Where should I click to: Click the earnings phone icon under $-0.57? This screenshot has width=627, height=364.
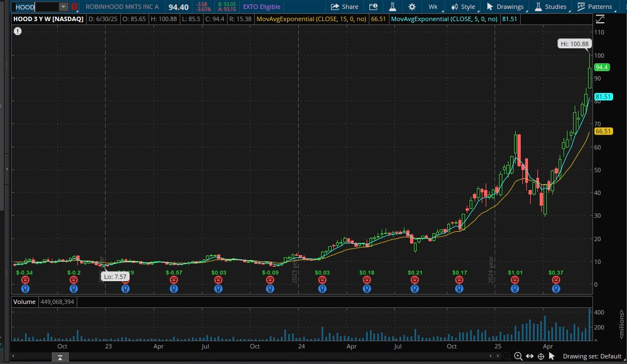[x=174, y=280]
